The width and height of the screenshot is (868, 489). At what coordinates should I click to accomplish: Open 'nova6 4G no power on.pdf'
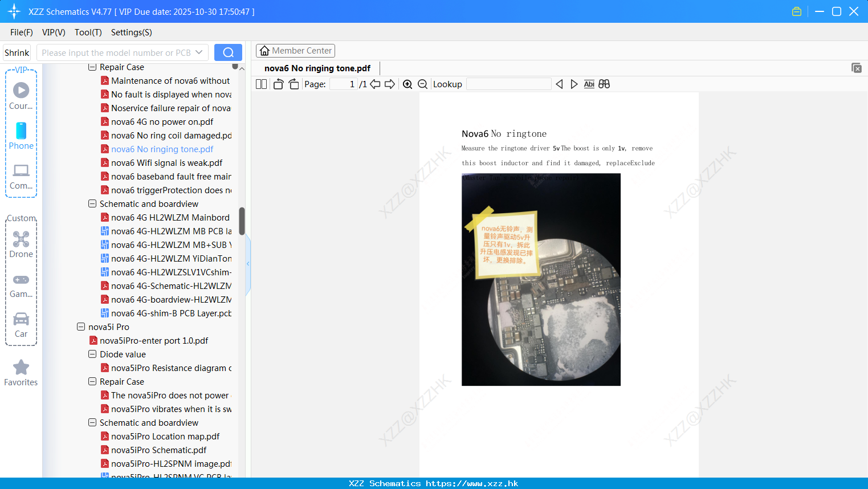pyautogui.click(x=157, y=122)
